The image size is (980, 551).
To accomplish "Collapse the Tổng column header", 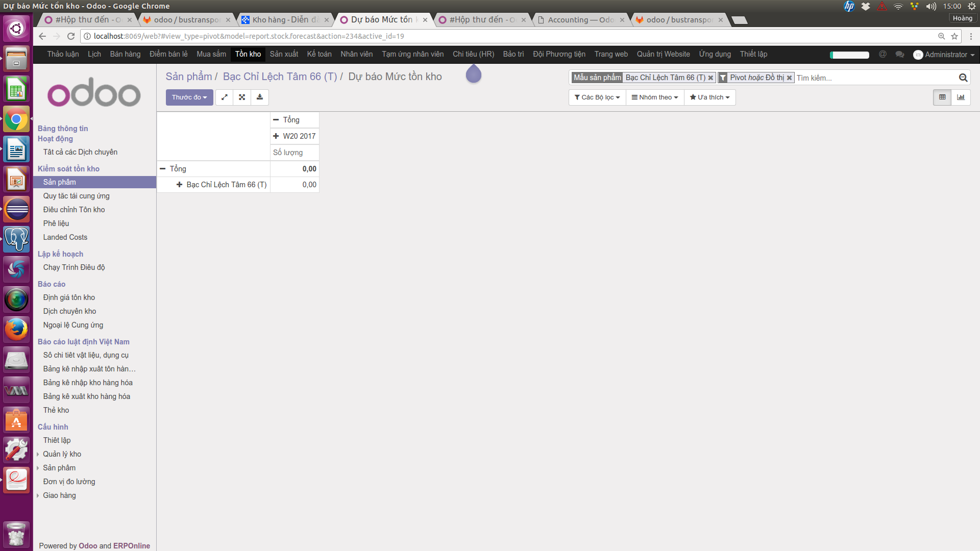I will [276, 120].
